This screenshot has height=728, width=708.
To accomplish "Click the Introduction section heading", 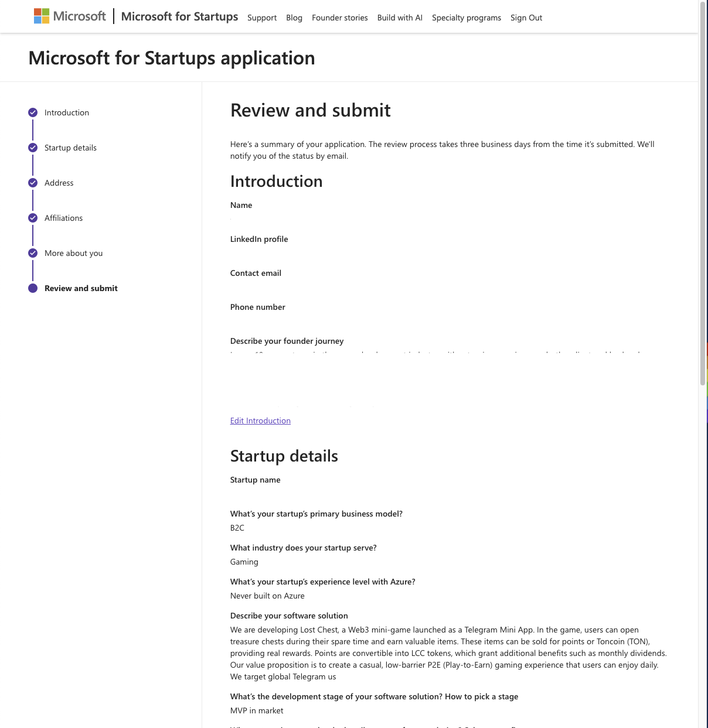I will click(276, 182).
